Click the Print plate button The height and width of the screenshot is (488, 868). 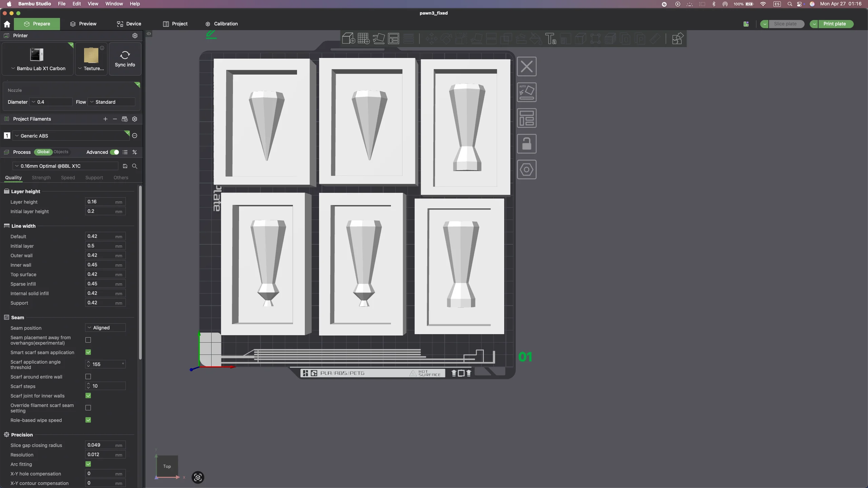coord(835,24)
